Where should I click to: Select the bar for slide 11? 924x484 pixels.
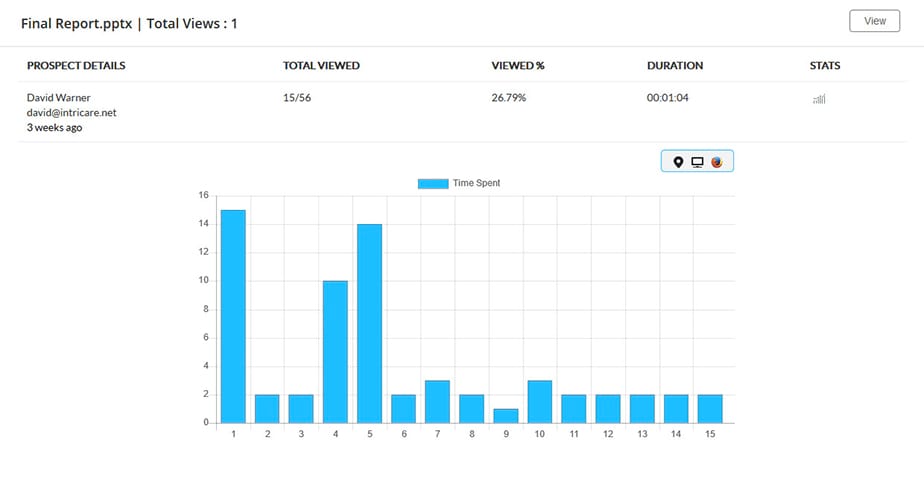(574, 409)
